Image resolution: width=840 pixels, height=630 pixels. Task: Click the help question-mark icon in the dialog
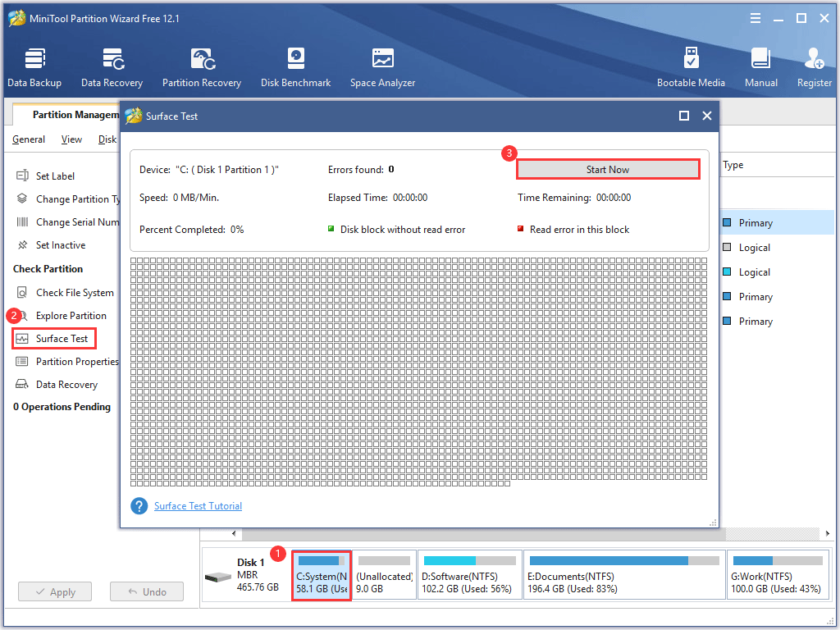coord(139,505)
